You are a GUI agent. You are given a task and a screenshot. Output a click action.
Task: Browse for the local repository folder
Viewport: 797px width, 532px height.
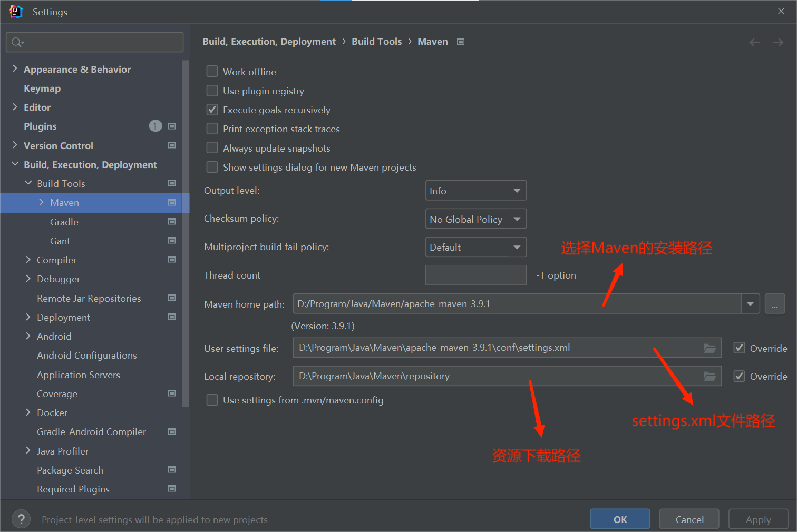click(x=710, y=376)
